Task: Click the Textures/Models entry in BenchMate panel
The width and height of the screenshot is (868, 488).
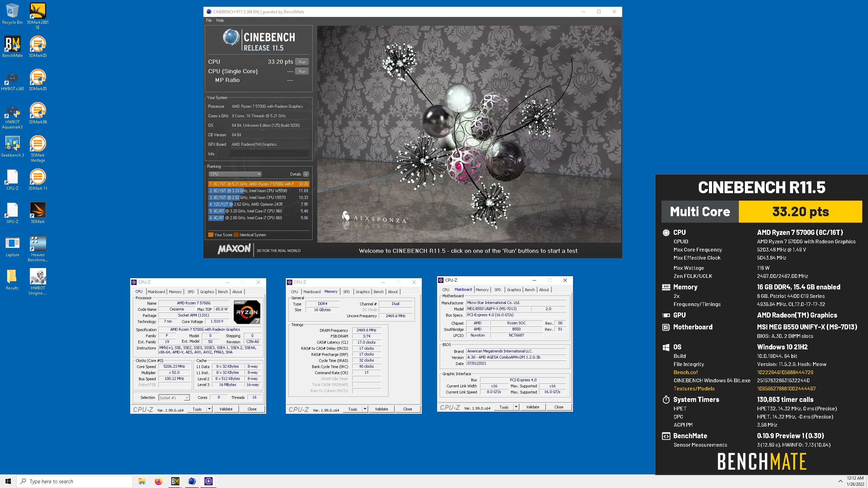Action: click(694, 389)
